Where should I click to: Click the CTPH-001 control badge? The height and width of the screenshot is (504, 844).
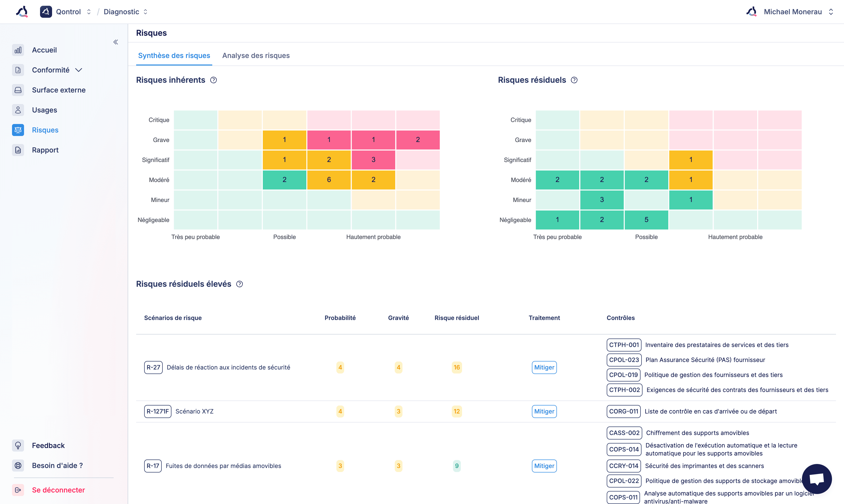(x=624, y=345)
